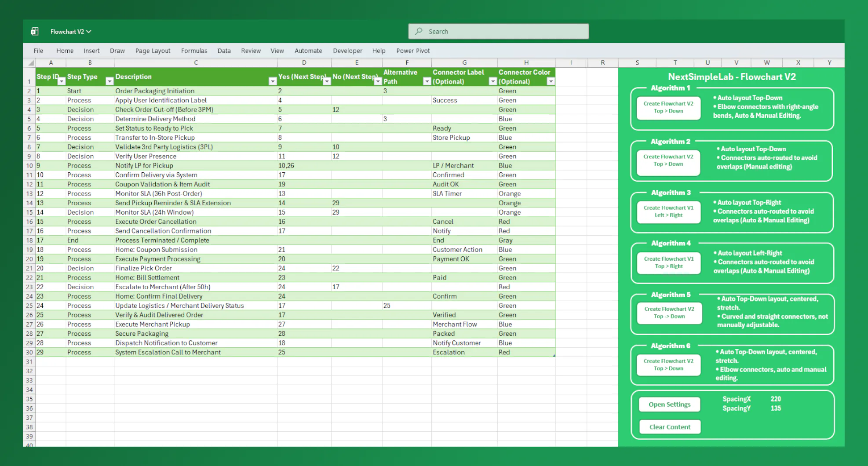Select the SpacingX value 220 cell

(x=775, y=399)
